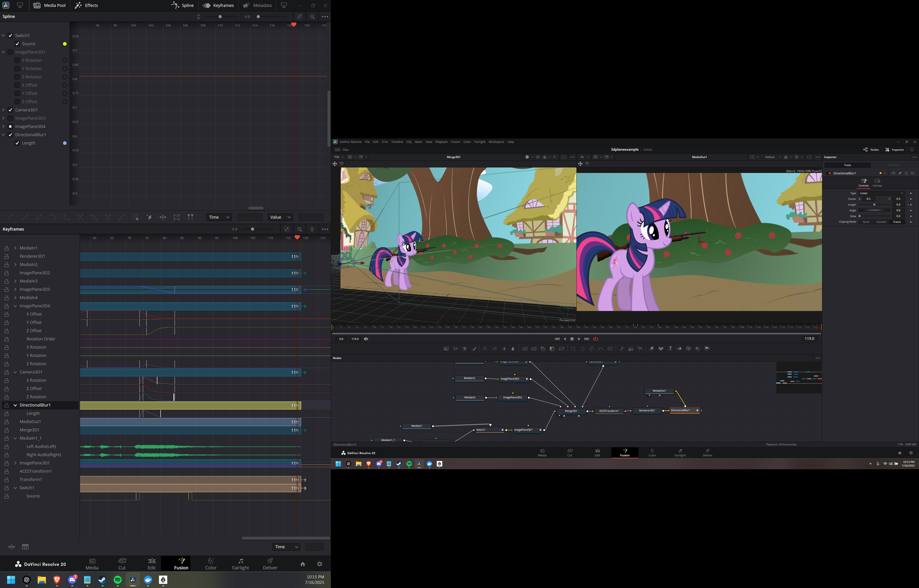Viewport: 919px width, 588px height.
Task: Select the smooth spline tool
Action: coord(11,217)
